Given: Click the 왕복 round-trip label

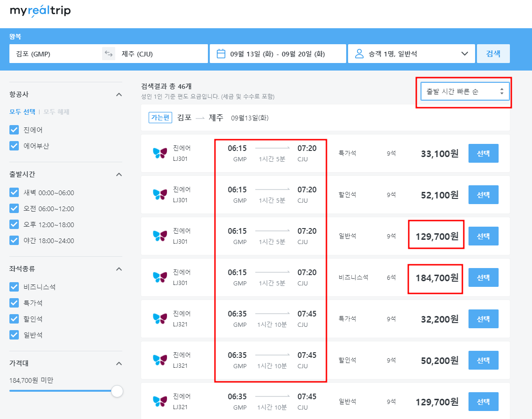Looking at the screenshot, I should coord(15,36).
